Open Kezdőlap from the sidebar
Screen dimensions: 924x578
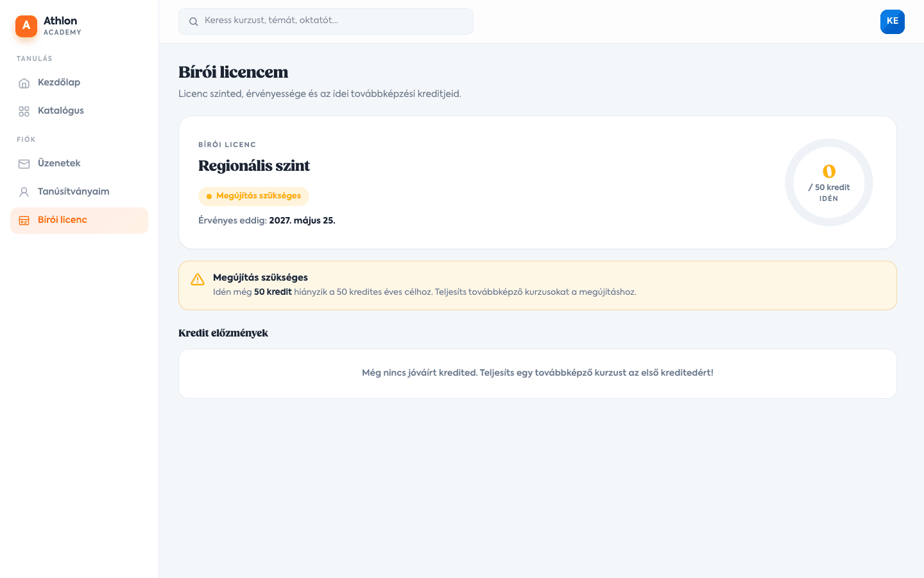(79, 83)
